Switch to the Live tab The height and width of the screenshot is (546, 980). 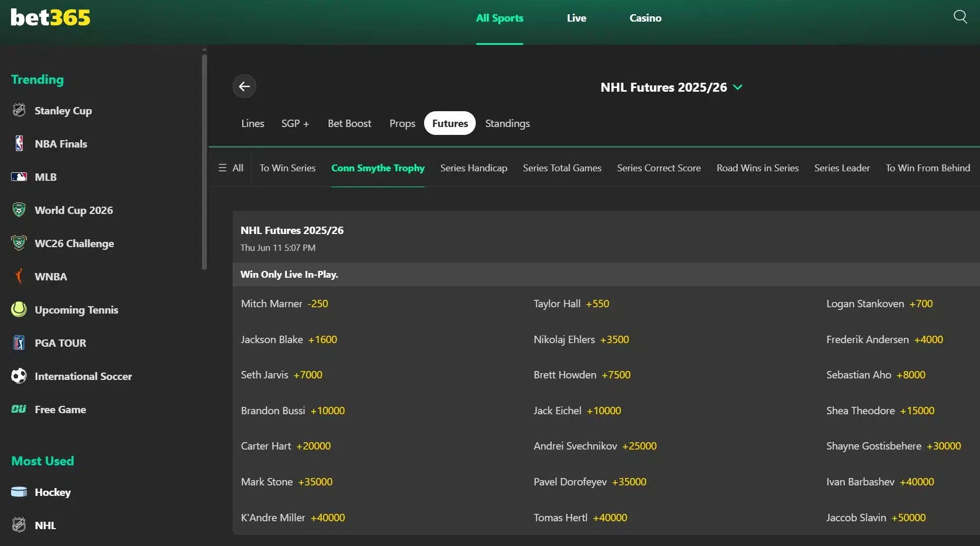(577, 18)
